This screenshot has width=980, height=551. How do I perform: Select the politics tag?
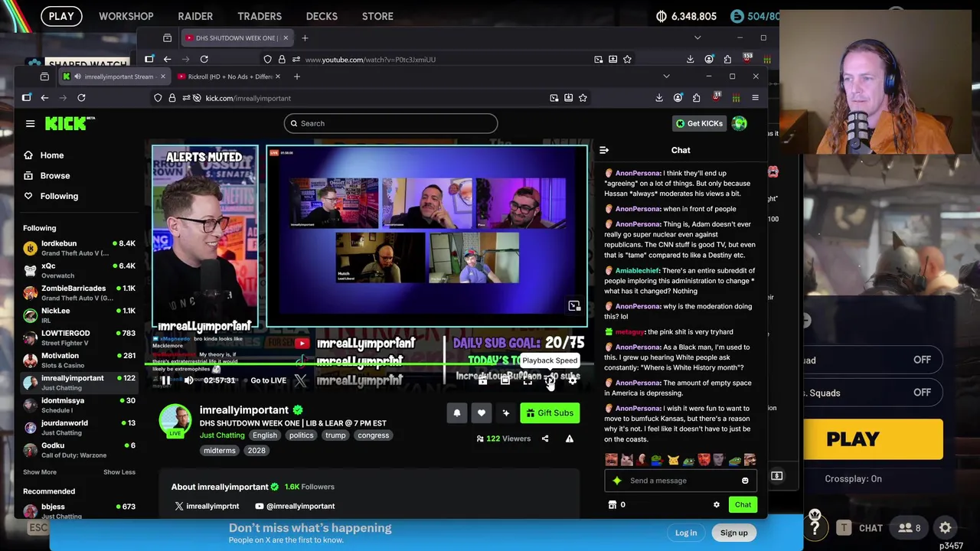coord(301,435)
